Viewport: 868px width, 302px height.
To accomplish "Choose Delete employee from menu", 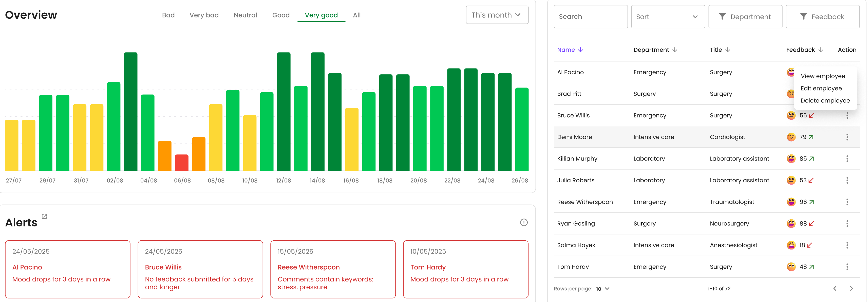I will pos(825,100).
